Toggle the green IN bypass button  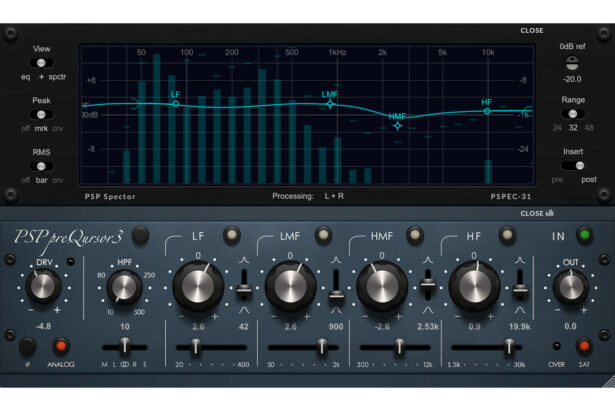(x=584, y=235)
